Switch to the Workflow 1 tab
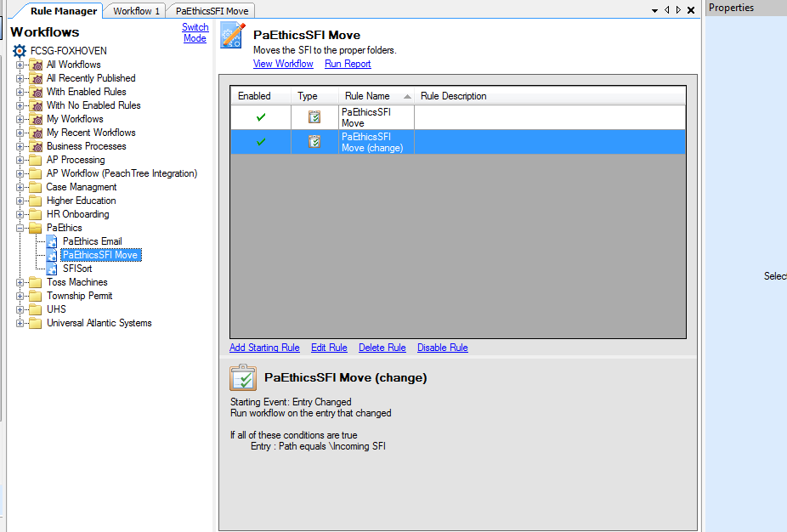Viewport: 787px width, 532px height. coord(136,11)
